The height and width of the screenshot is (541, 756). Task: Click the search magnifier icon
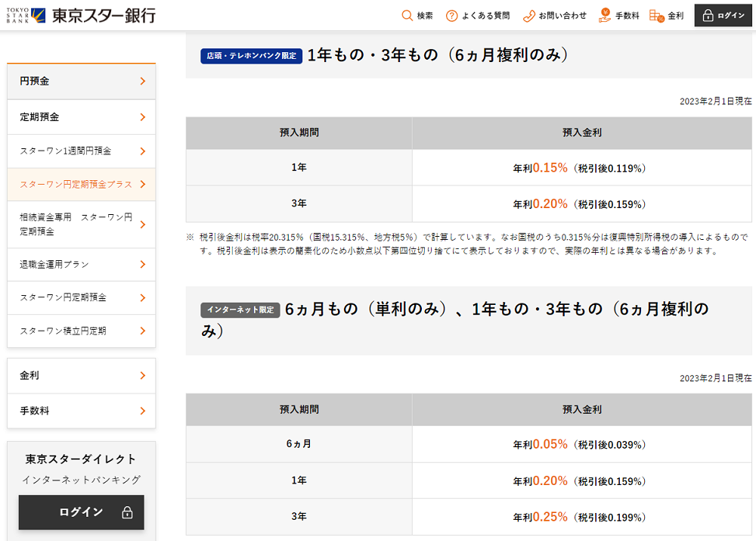click(x=407, y=15)
